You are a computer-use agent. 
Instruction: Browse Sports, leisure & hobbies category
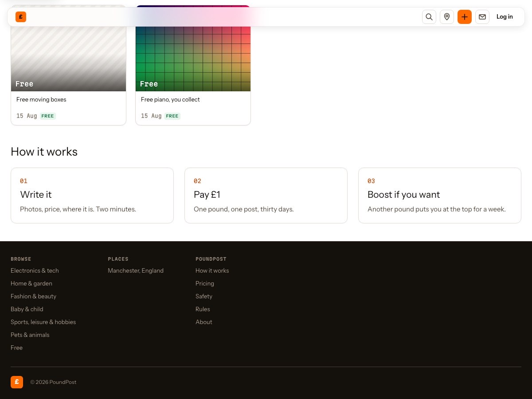click(x=43, y=322)
